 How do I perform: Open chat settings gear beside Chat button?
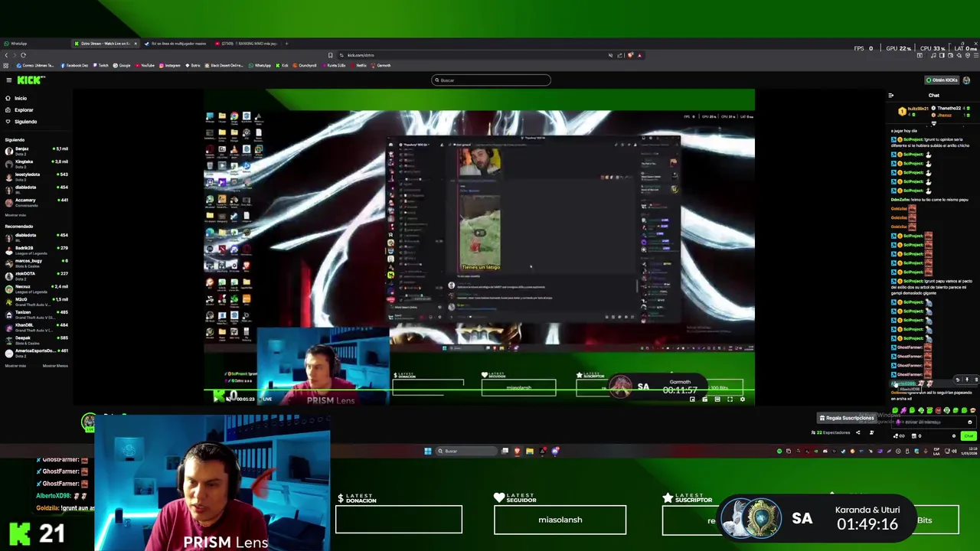click(x=954, y=436)
